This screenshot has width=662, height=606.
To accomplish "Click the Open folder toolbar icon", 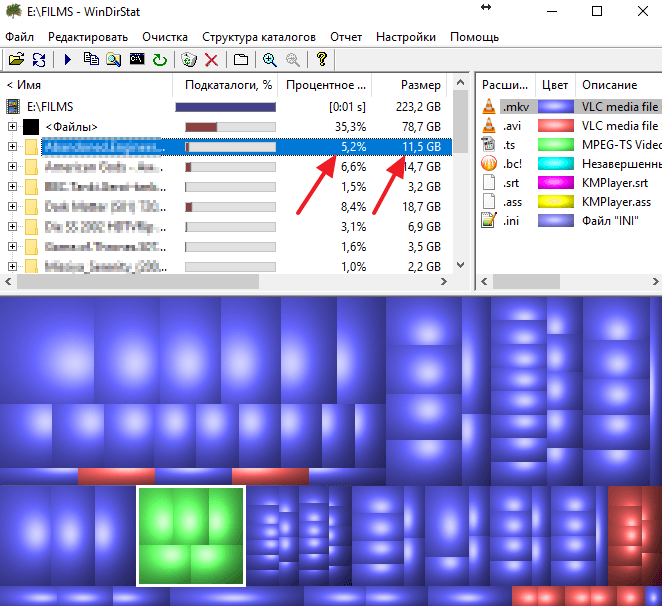I will pyautogui.click(x=16, y=60).
